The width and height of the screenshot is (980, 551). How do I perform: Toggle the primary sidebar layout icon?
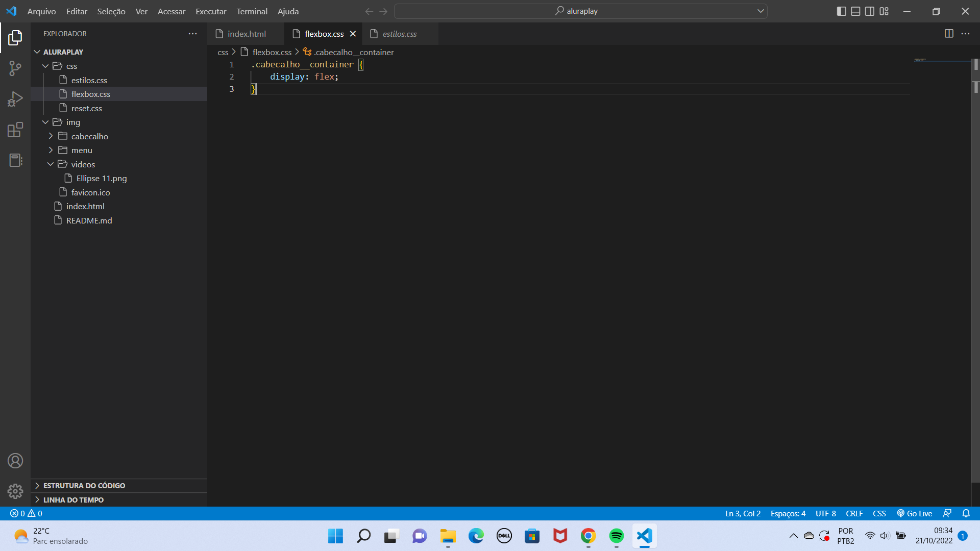[842, 11]
